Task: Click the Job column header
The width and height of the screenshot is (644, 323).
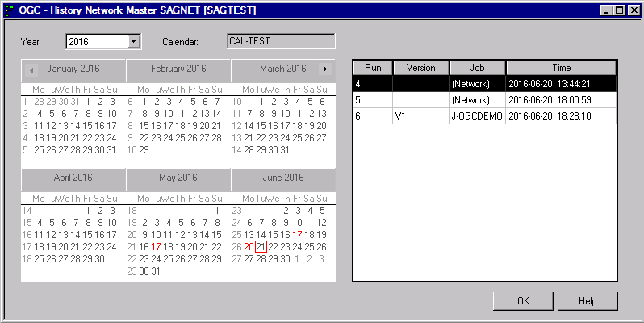Action: click(x=477, y=68)
